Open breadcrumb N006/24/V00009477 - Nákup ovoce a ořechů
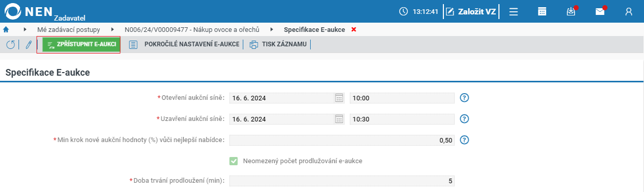Screen dimensions: 644x192 pyautogui.click(x=192, y=29)
